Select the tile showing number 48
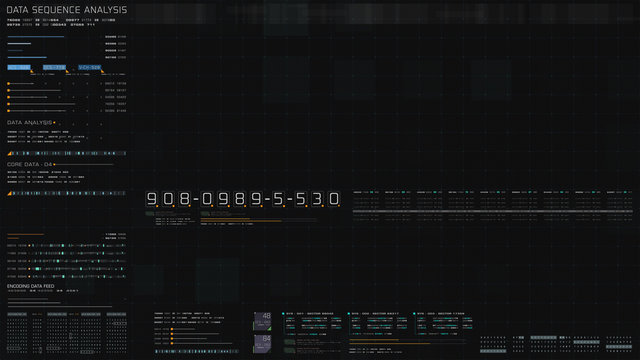Image resolution: width=640 pixels, height=360 pixels. click(262, 321)
